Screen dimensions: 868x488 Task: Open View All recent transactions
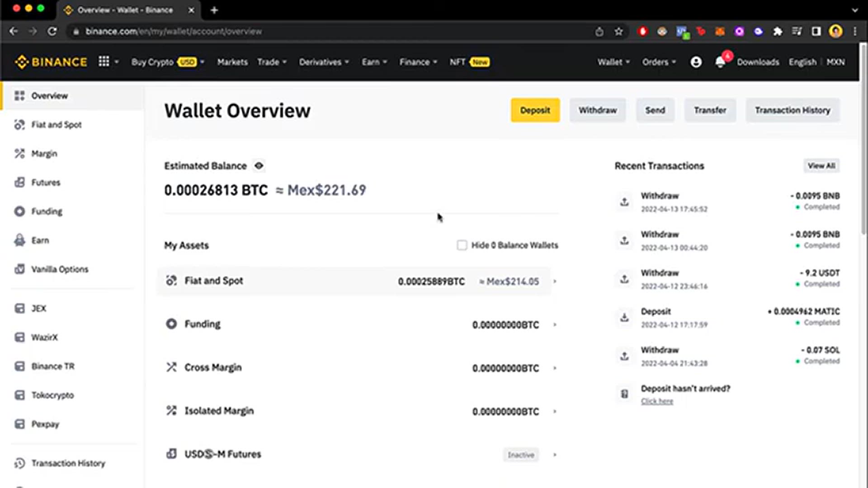(x=821, y=166)
